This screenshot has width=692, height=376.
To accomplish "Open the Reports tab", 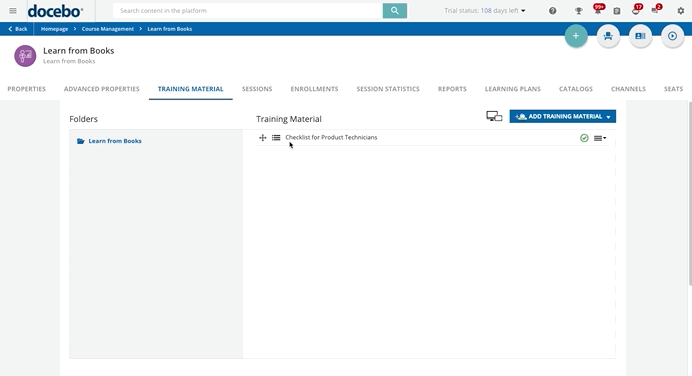I will 452,89.
